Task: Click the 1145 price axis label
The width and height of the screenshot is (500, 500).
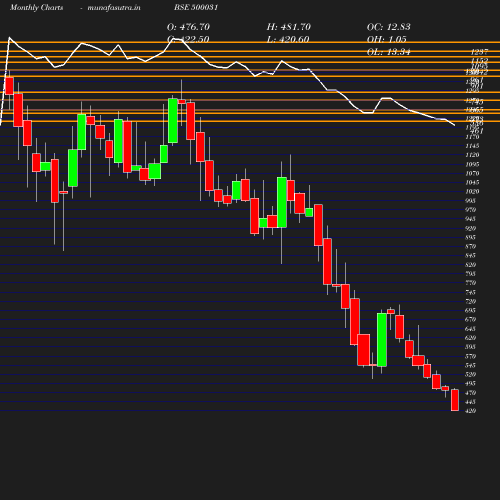Action: (x=472, y=146)
